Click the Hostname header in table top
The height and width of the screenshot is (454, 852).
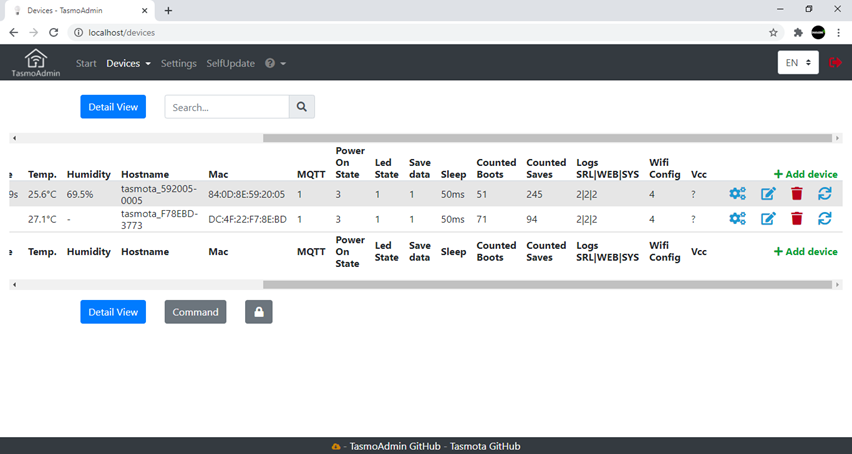[x=145, y=174]
